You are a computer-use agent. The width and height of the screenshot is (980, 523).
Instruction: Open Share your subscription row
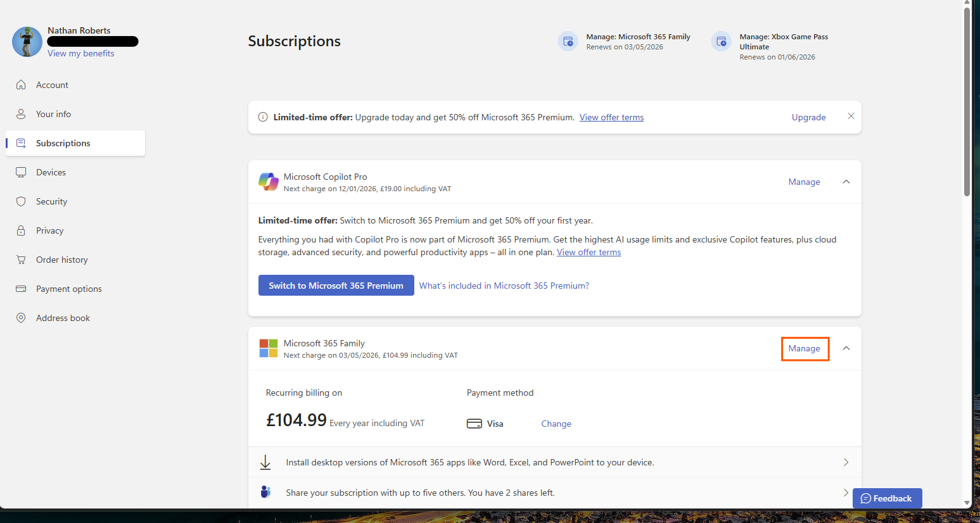click(555, 493)
